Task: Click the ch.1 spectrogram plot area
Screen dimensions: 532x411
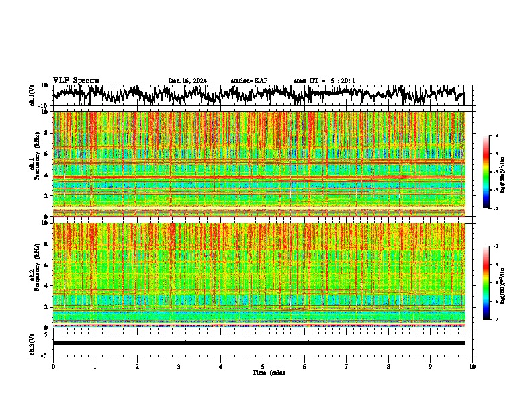Action: 259,164
